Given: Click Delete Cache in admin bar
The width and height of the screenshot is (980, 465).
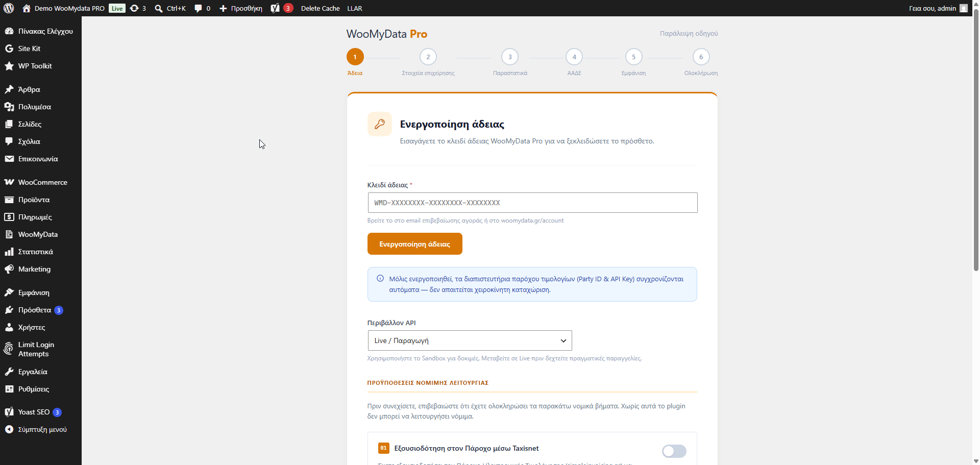Looking at the screenshot, I should tap(321, 8).
